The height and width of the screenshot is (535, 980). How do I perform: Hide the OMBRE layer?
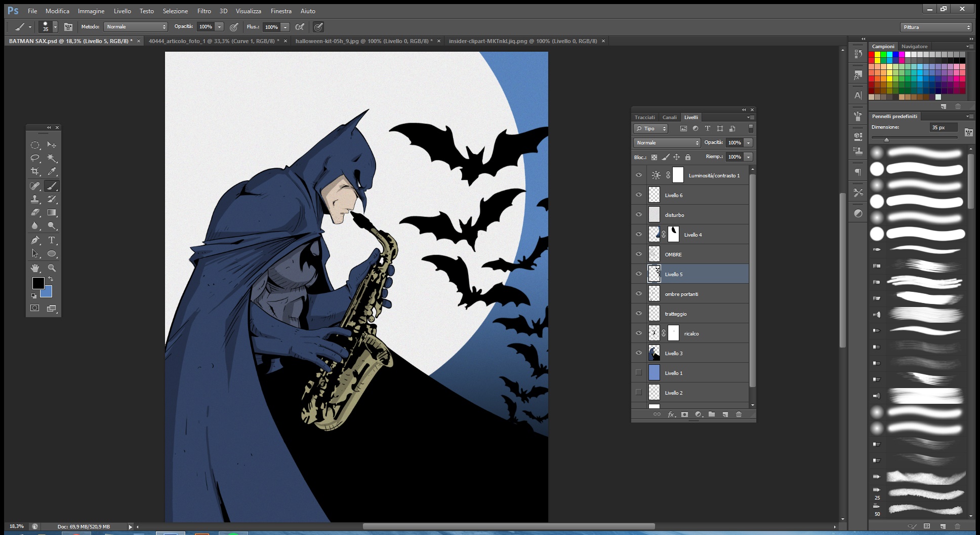[639, 254]
